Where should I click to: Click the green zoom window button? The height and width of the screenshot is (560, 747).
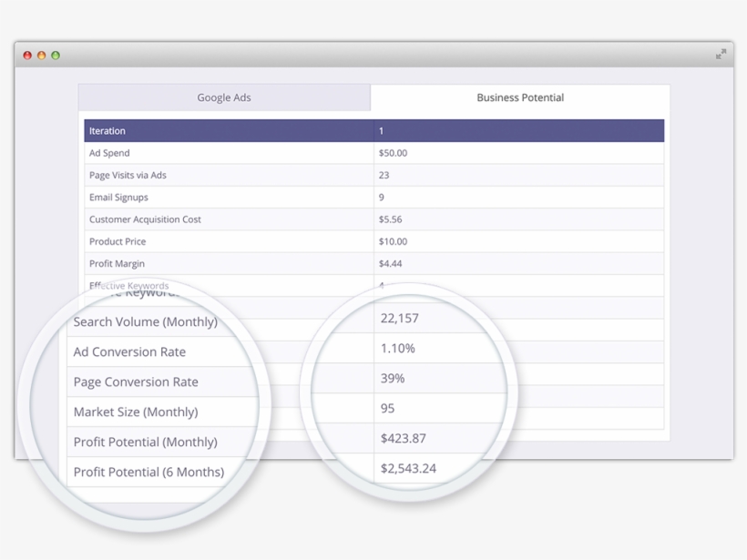(x=56, y=56)
